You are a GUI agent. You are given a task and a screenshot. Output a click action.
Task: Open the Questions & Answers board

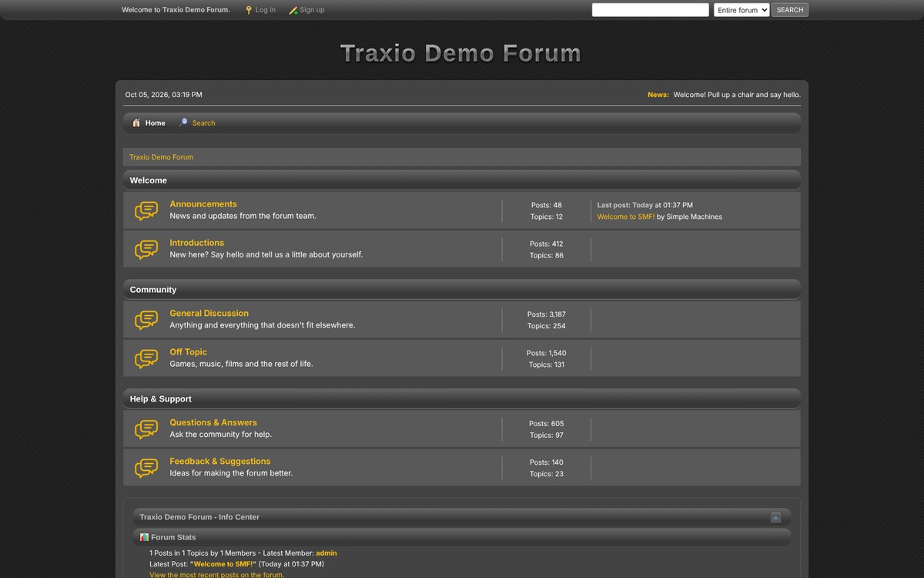point(213,423)
